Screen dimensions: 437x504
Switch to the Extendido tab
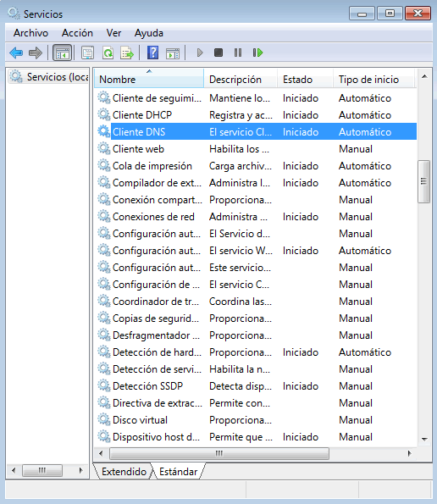124,472
